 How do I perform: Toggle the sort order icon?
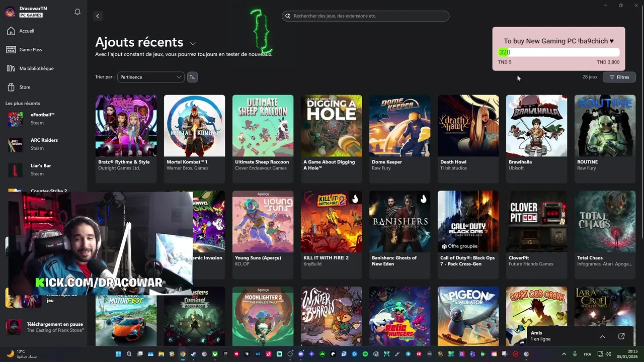click(192, 77)
